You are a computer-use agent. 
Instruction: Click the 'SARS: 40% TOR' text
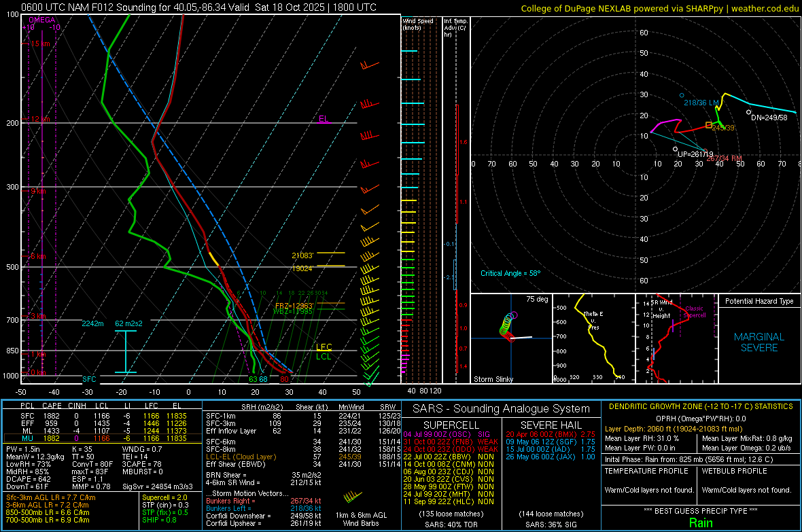[x=451, y=525]
